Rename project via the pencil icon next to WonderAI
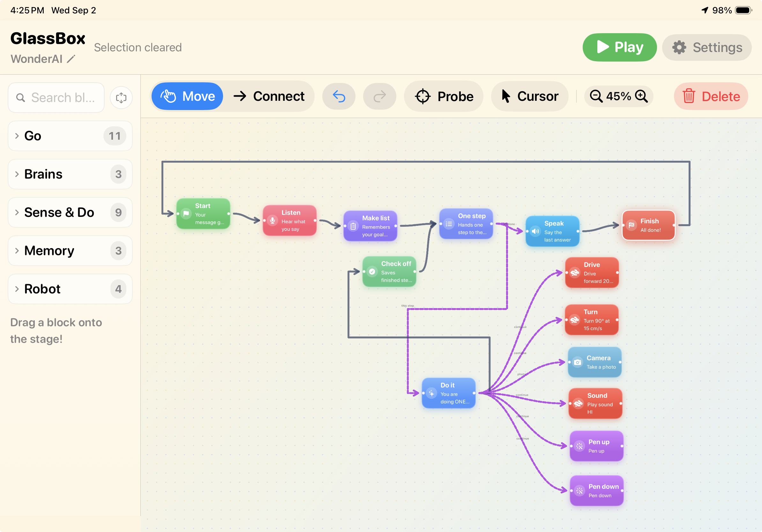The image size is (762, 532). pos(71,59)
